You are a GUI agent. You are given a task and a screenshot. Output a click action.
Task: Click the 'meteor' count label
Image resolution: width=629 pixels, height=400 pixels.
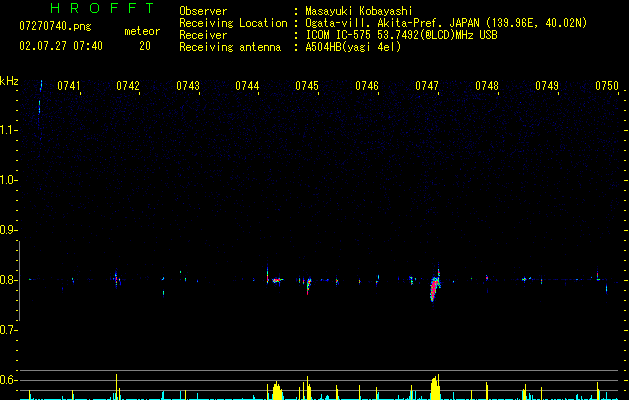point(142,31)
